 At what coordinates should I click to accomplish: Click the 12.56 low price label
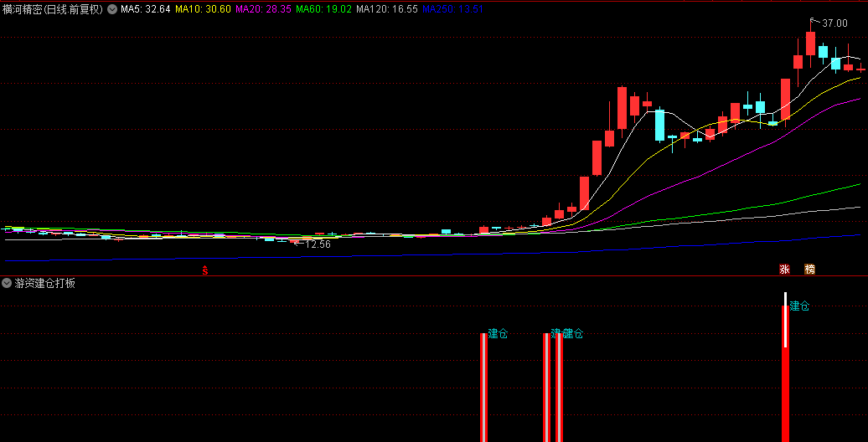pos(318,244)
